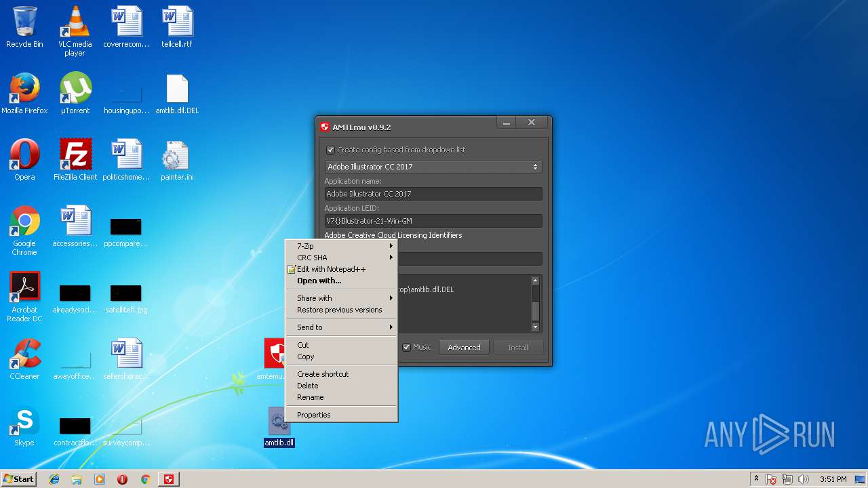This screenshot has height=488, width=868.
Task: Click the taskbar clock 3:51 PM
Action: [833, 479]
